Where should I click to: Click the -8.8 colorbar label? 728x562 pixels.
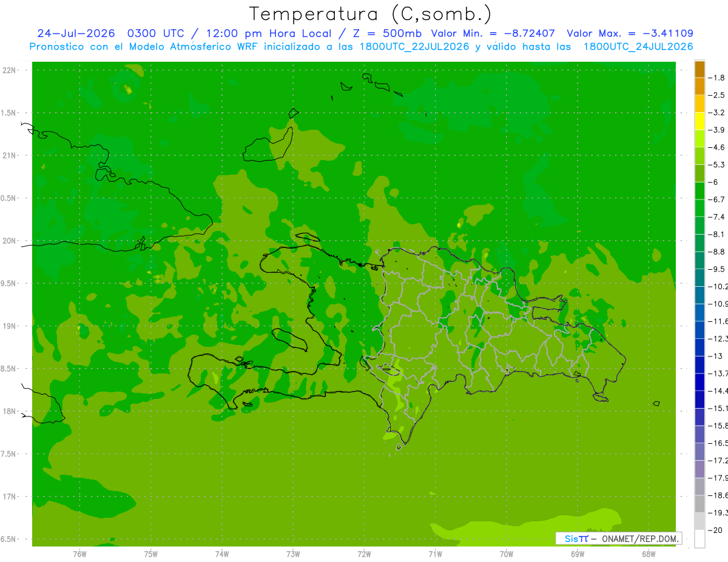click(716, 252)
